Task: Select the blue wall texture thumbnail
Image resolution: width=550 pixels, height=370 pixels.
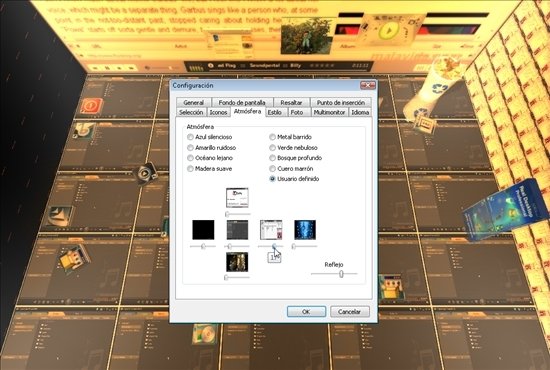Action: (x=305, y=230)
